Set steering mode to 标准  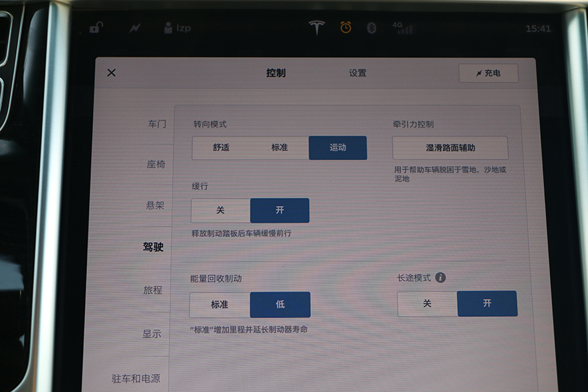[x=280, y=147]
